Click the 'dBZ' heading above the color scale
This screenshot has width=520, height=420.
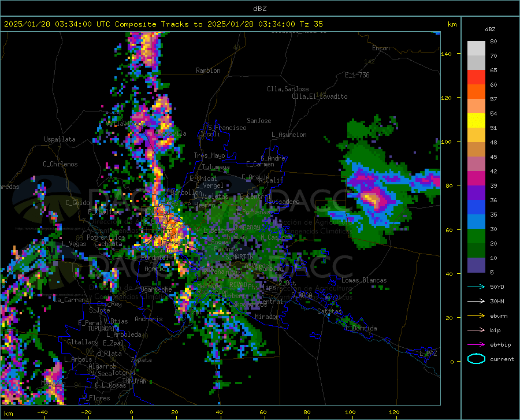(x=490, y=29)
